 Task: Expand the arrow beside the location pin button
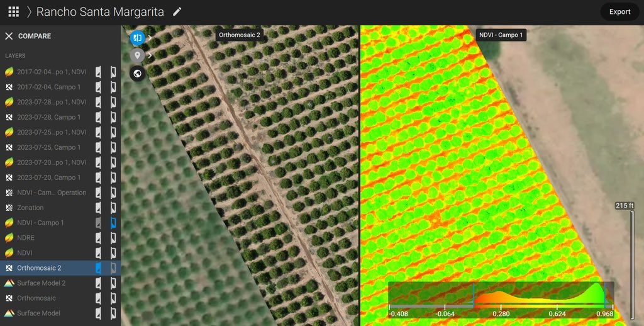(x=150, y=55)
